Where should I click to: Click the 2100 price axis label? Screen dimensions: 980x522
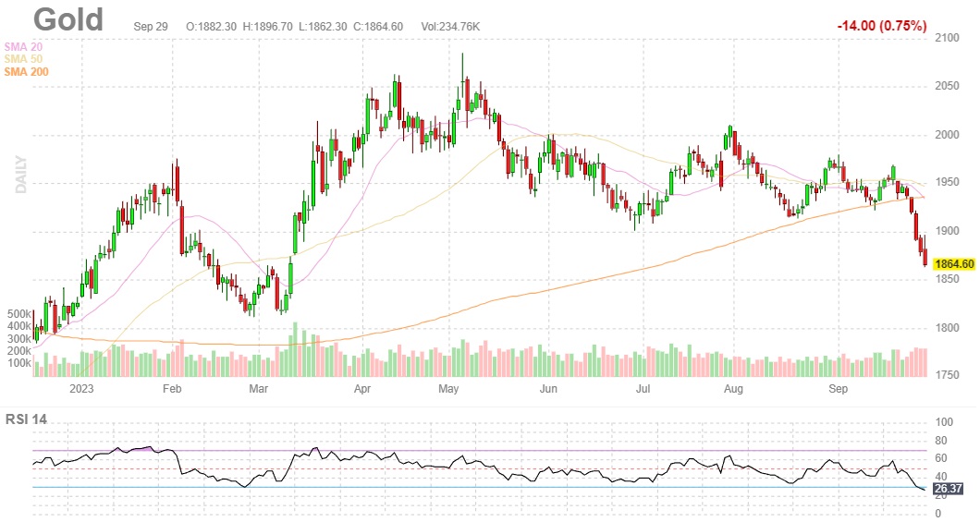[947, 38]
